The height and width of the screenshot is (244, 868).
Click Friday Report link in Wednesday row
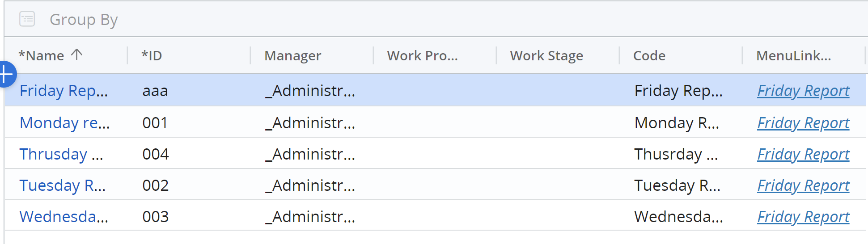(x=803, y=217)
